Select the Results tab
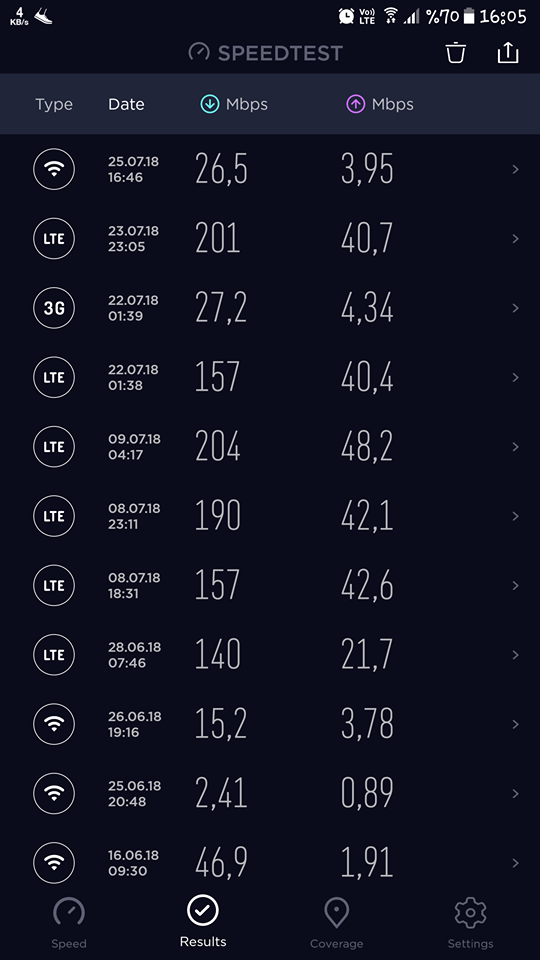This screenshot has width=540, height=960. point(203,921)
